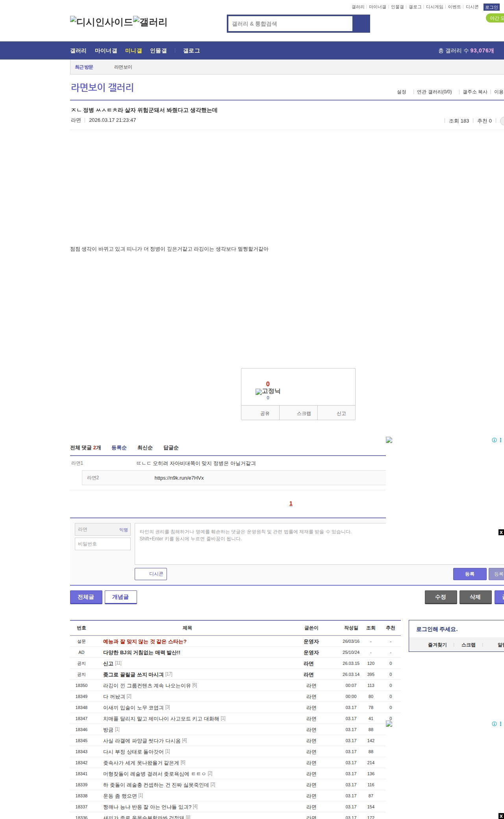The height and width of the screenshot is (819, 504).
Task: Open post 18349 다 꺼놨긔
Action: (114, 696)
